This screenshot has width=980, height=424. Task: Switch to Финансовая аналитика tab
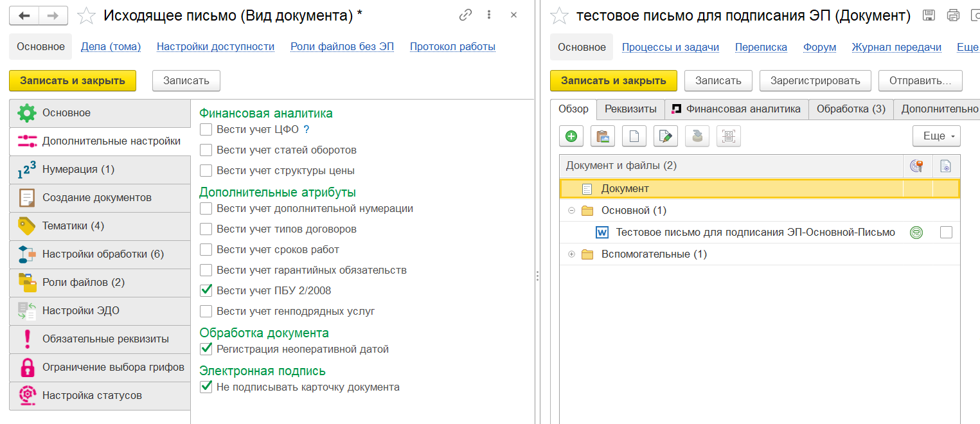tap(736, 109)
